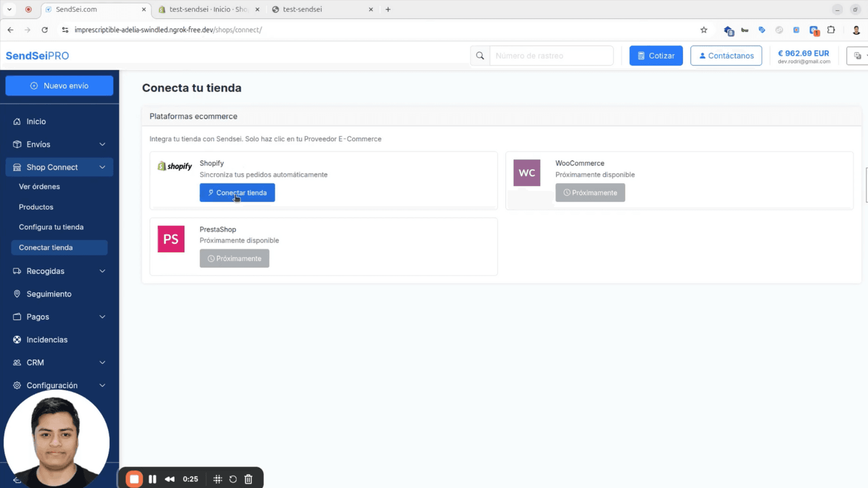Click the Configuración gear icon
This screenshot has width=868, height=488.
click(x=17, y=385)
